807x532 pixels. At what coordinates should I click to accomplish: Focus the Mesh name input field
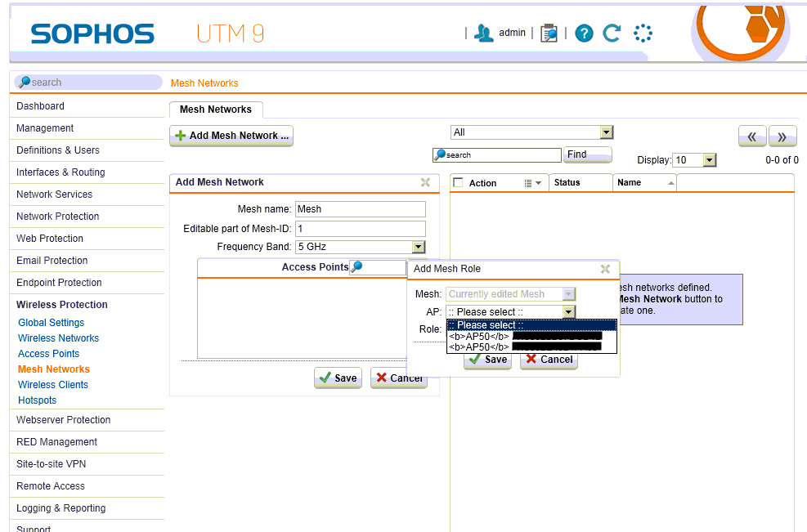coord(361,209)
